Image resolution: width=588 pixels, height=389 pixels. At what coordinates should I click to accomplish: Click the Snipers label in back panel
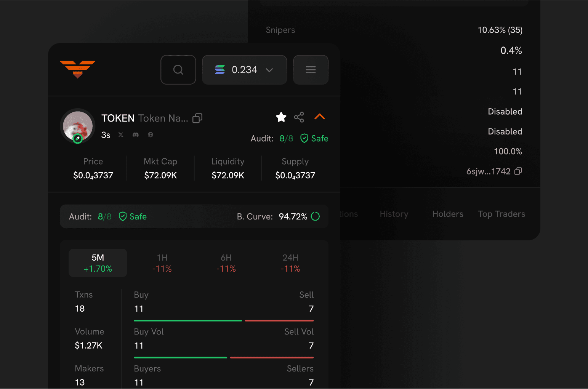(280, 30)
